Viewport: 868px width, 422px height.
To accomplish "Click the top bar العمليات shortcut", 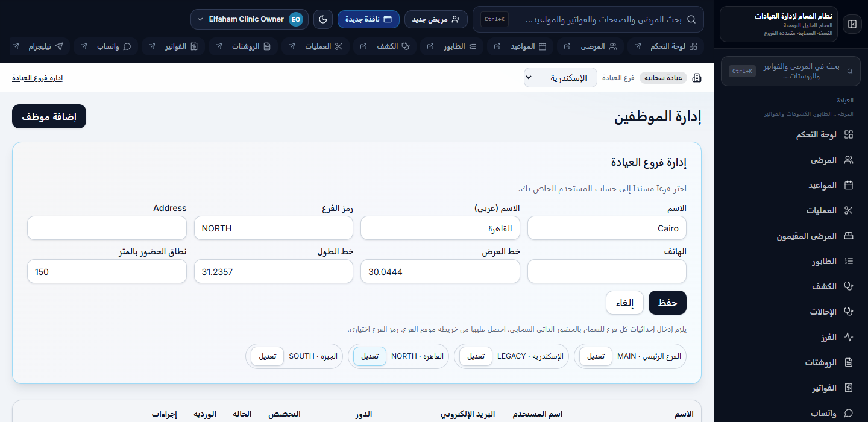I will [x=324, y=46].
